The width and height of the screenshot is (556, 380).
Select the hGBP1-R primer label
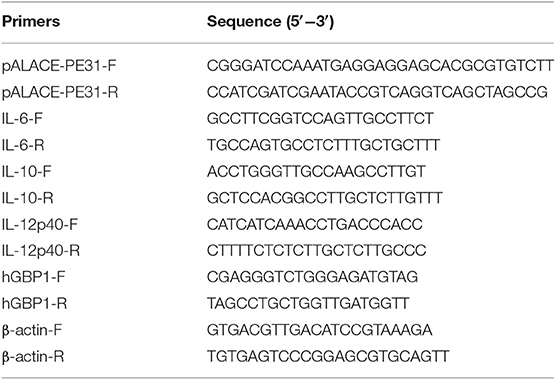click(34, 303)
